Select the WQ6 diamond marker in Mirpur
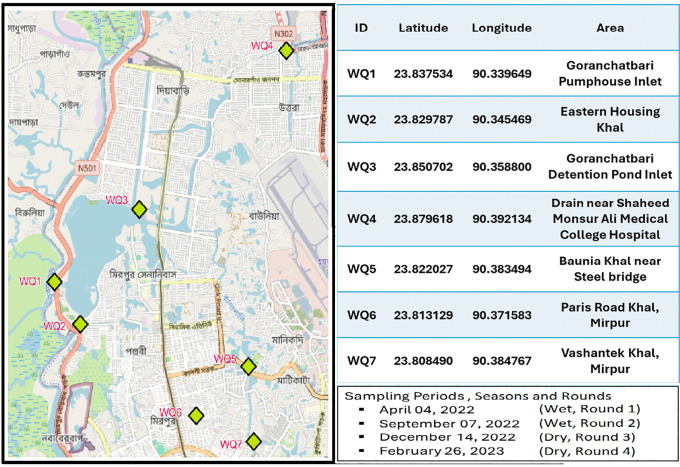Screen dimensions: 680x467 [x=196, y=415]
